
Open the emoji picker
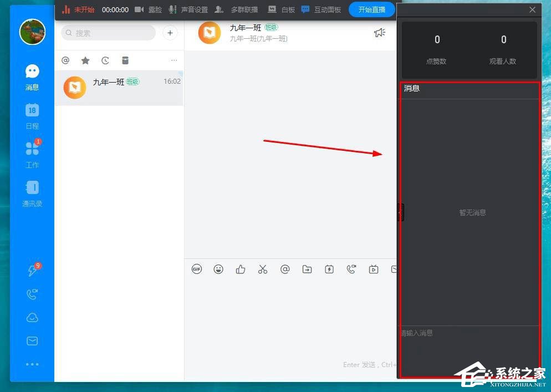point(218,269)
